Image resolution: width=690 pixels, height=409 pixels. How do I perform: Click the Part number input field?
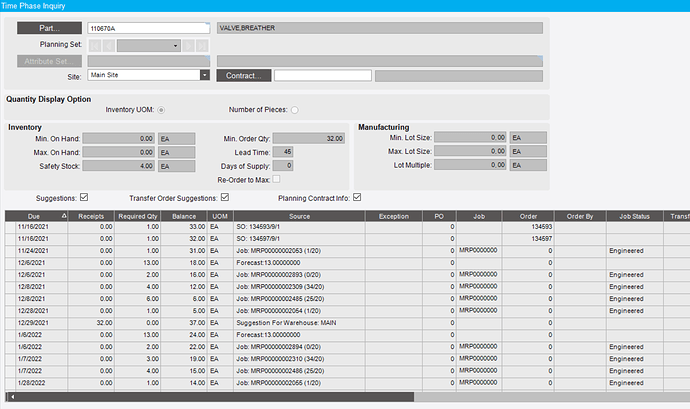coord(149,28)
